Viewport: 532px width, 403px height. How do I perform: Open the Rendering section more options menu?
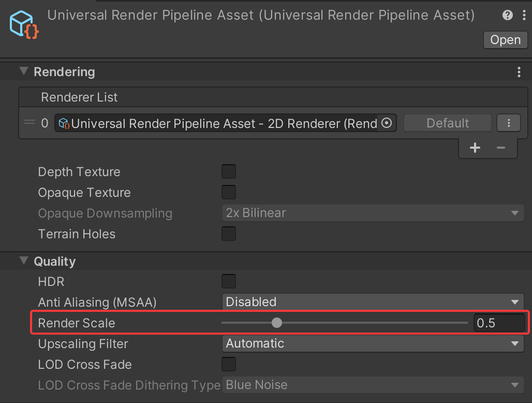[x=519, y=72]
